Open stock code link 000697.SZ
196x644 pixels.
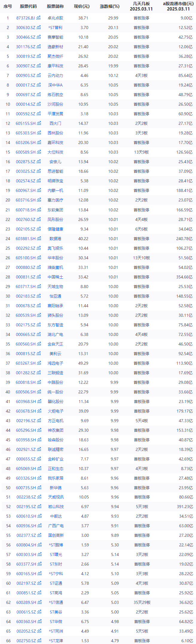(26, 95)
